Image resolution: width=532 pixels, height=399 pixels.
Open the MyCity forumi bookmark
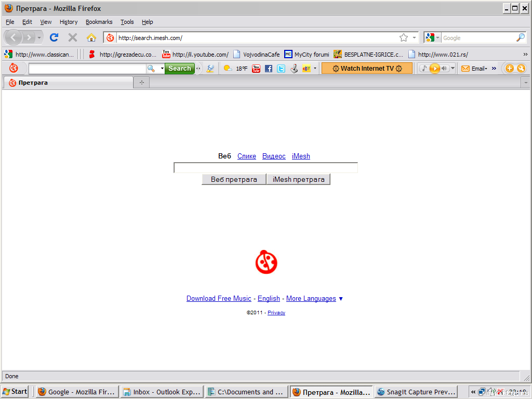coord(307,54)
